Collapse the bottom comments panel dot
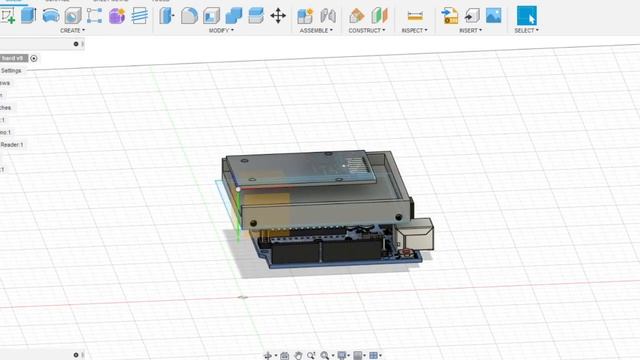The height and width of the screenshot is (360, 640). pyautogui.click(x=76, y=355)
